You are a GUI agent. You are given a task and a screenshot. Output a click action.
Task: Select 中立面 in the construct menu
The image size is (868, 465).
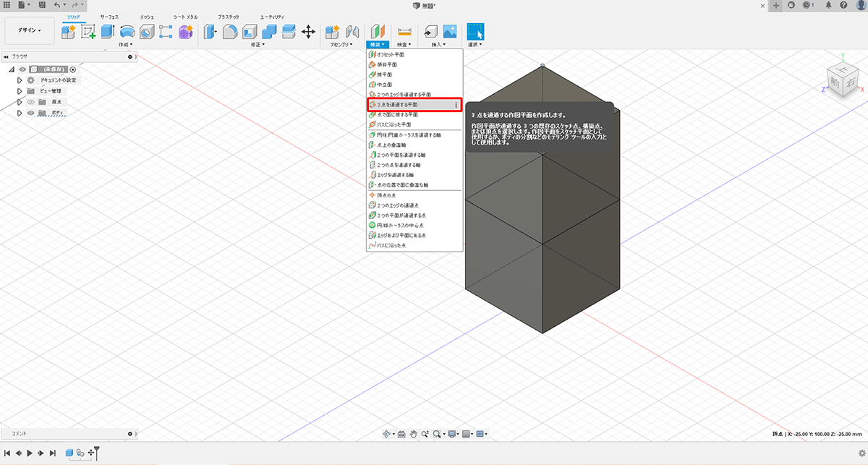point(383,85)
